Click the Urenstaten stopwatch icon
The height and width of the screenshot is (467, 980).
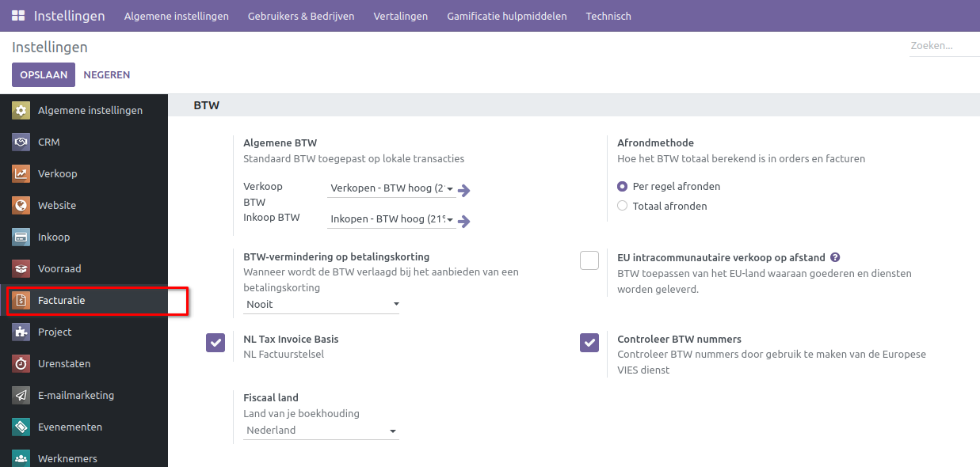(21, 364)
